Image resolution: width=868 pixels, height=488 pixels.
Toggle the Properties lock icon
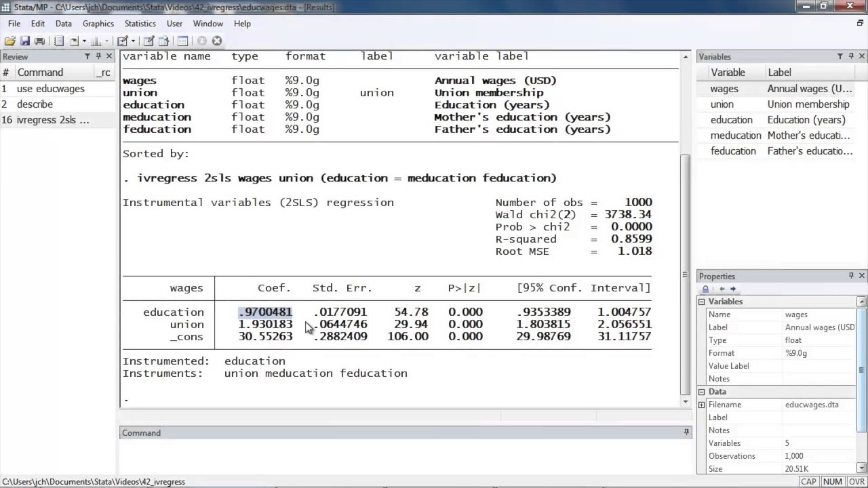tap(705, 289)
